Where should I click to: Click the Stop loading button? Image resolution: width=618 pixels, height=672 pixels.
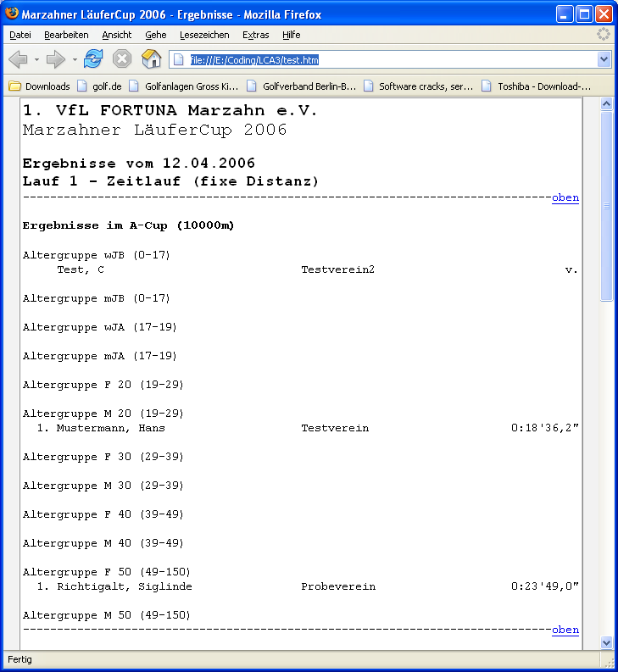click(122, 59)
